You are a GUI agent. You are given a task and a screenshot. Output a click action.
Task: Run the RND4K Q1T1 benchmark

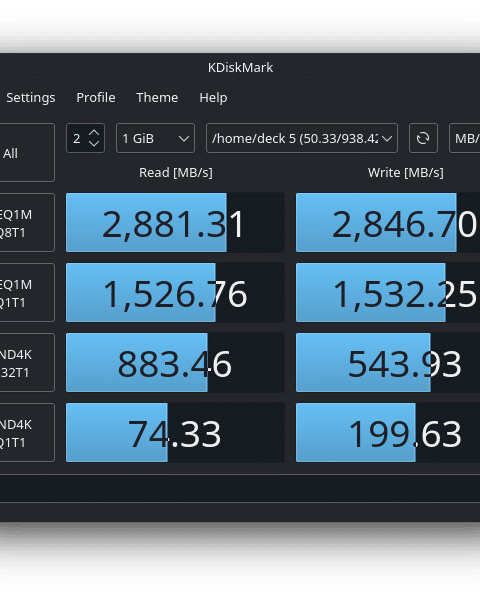(x=27, y=432)
